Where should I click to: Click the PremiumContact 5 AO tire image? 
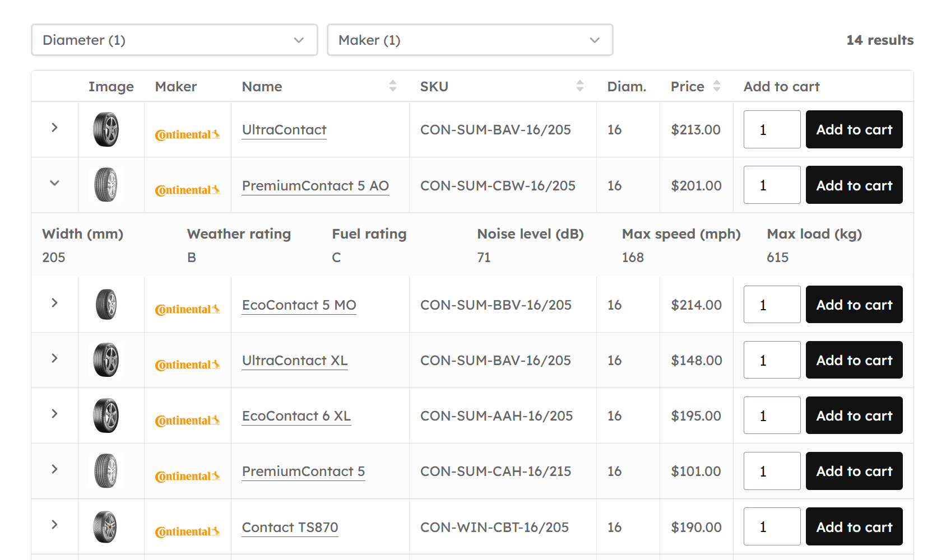[105, 185]
